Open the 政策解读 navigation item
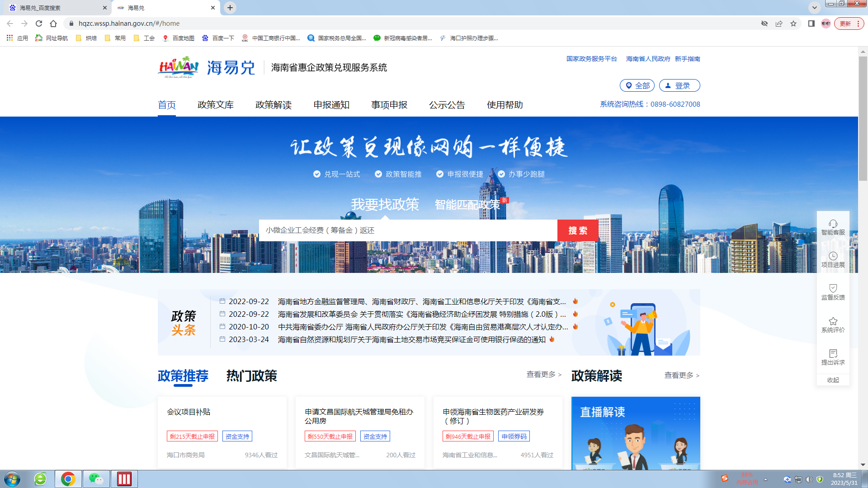 point(274,105)
